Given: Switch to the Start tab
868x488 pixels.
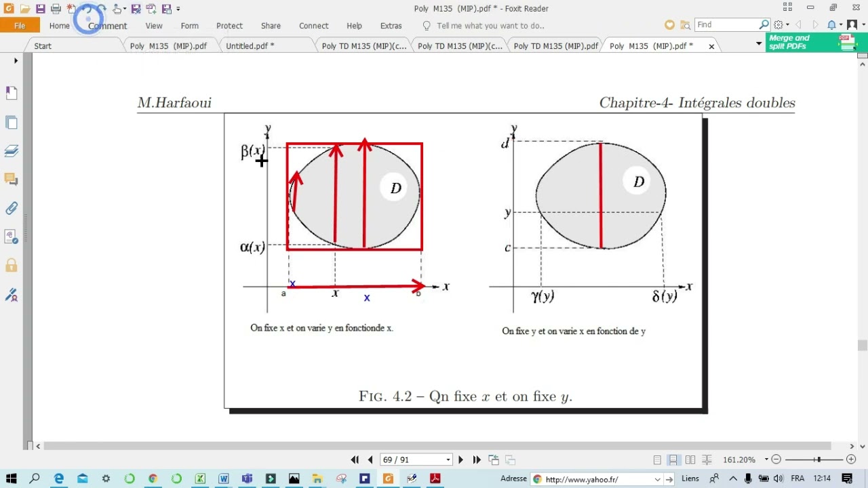Looking at the screenshot, I should point(43,46).
